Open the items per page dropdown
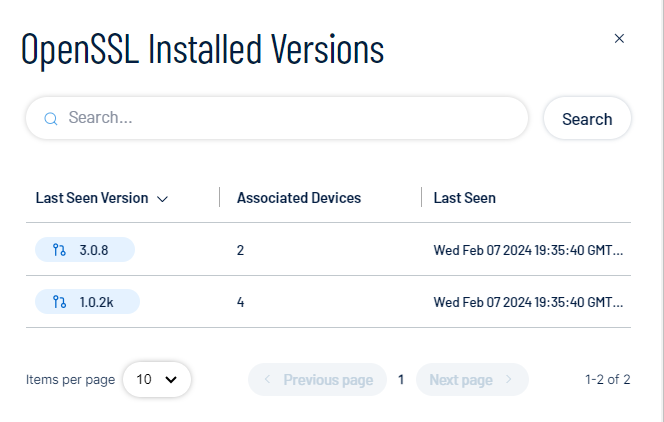 tap(157, 379)
